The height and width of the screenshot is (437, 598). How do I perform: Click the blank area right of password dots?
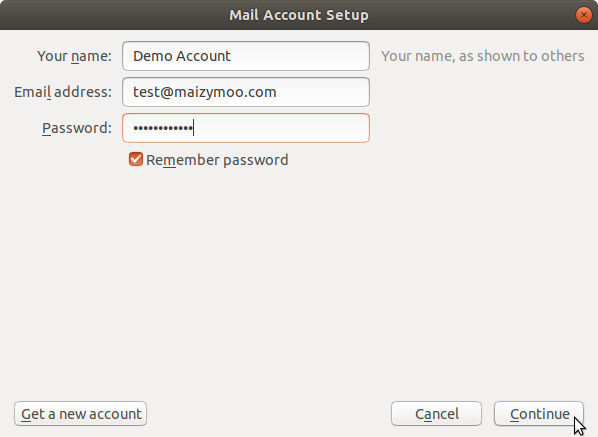(x=281, y=128)
